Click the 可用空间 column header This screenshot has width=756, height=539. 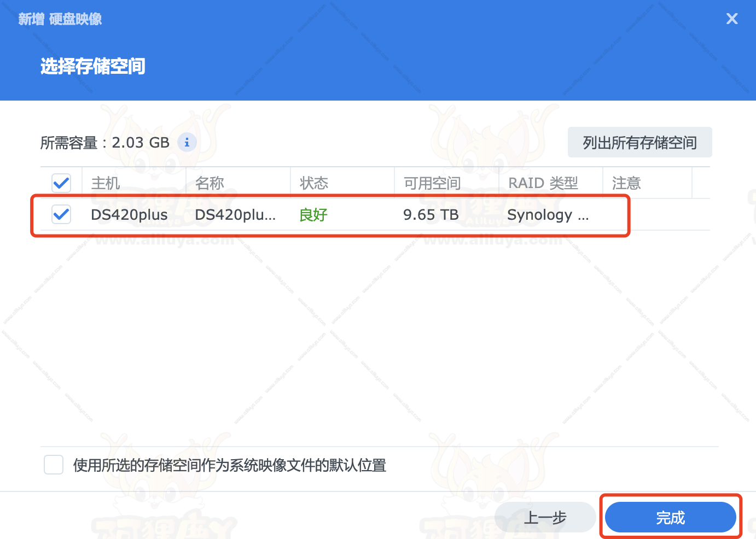[446, 183]
